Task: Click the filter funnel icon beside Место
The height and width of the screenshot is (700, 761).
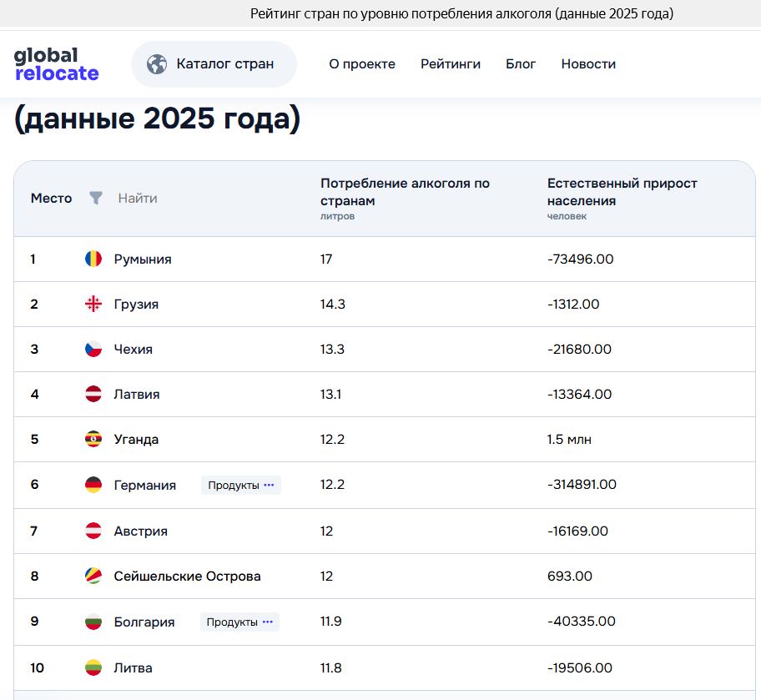Action: pos(96,198)
